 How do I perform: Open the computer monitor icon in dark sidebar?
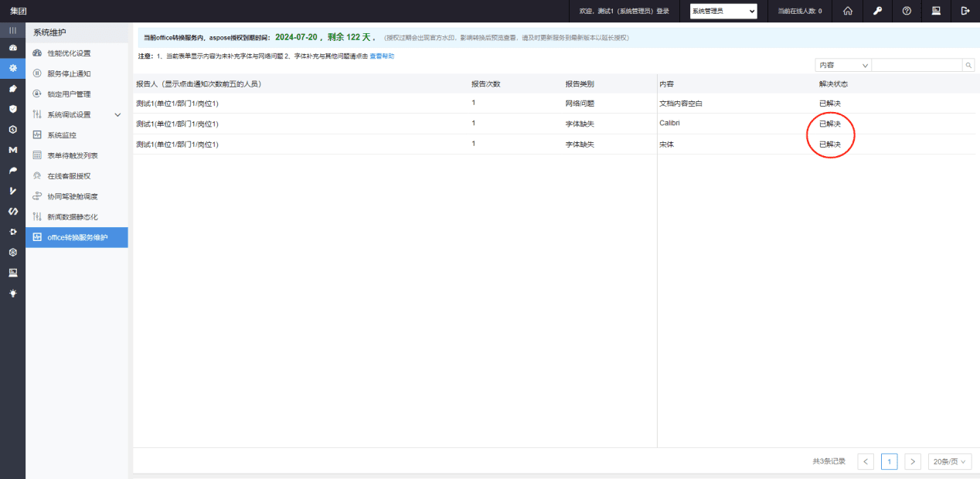click(12, 273)
